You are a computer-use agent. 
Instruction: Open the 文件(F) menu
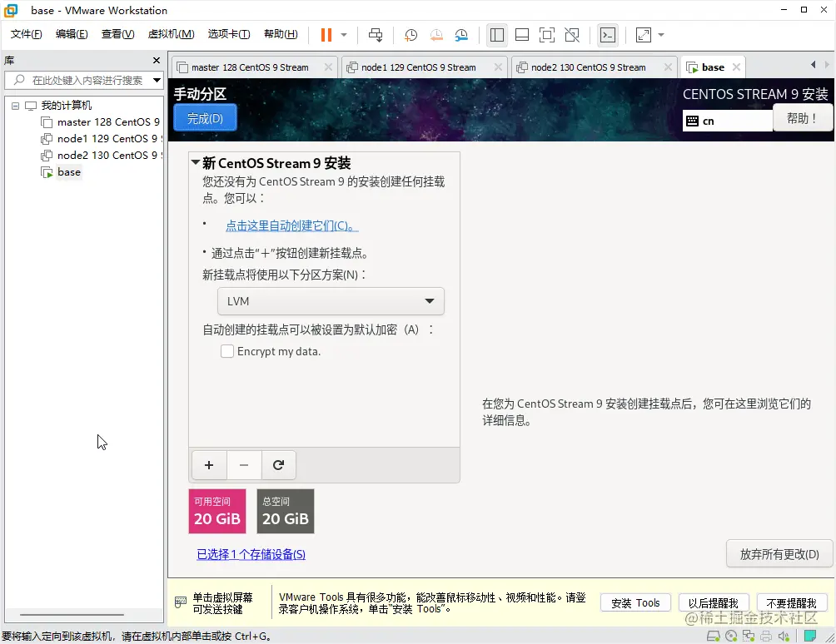click(26, 34)
